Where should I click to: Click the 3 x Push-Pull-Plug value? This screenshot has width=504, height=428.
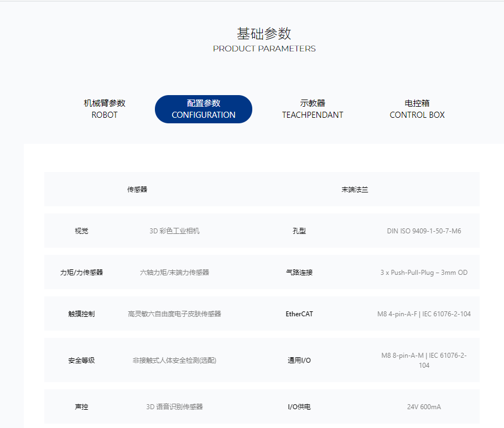coord(424,273)
